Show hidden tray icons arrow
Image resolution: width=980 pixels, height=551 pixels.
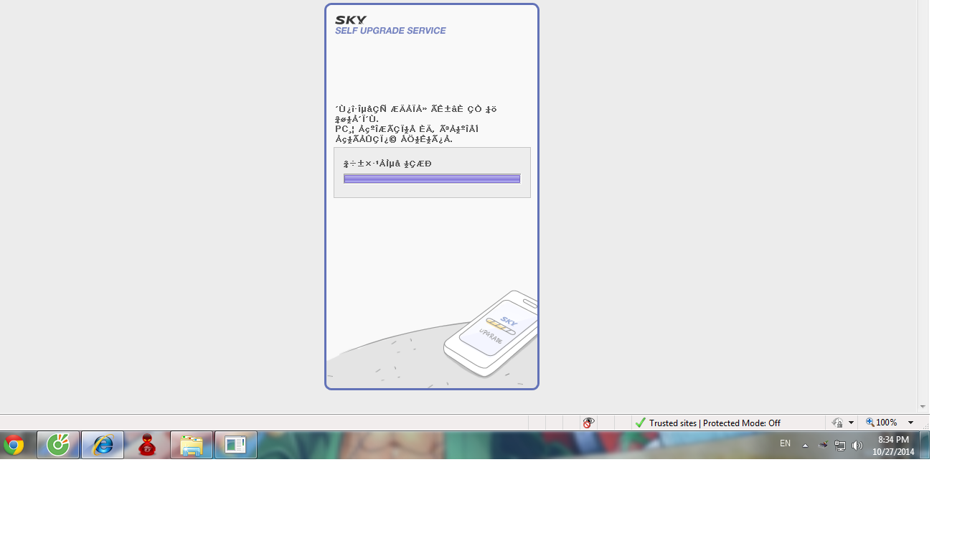[x=805, y=446]
